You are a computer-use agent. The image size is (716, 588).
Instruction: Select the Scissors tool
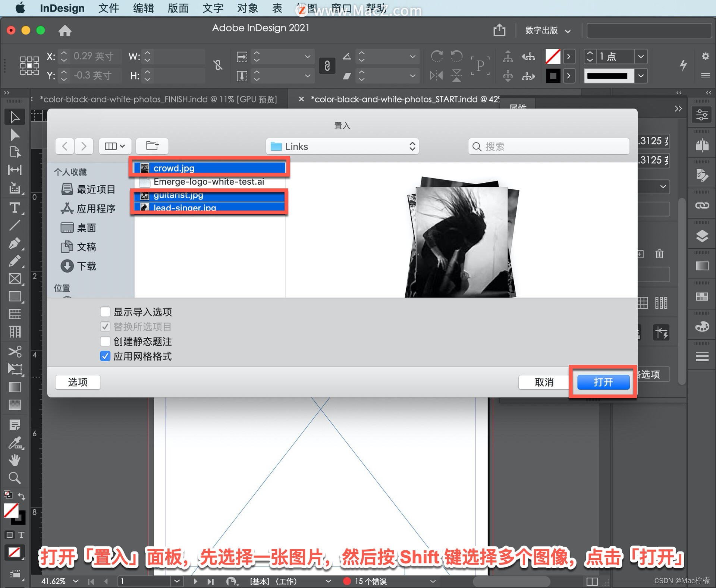(x=15, y=352)
